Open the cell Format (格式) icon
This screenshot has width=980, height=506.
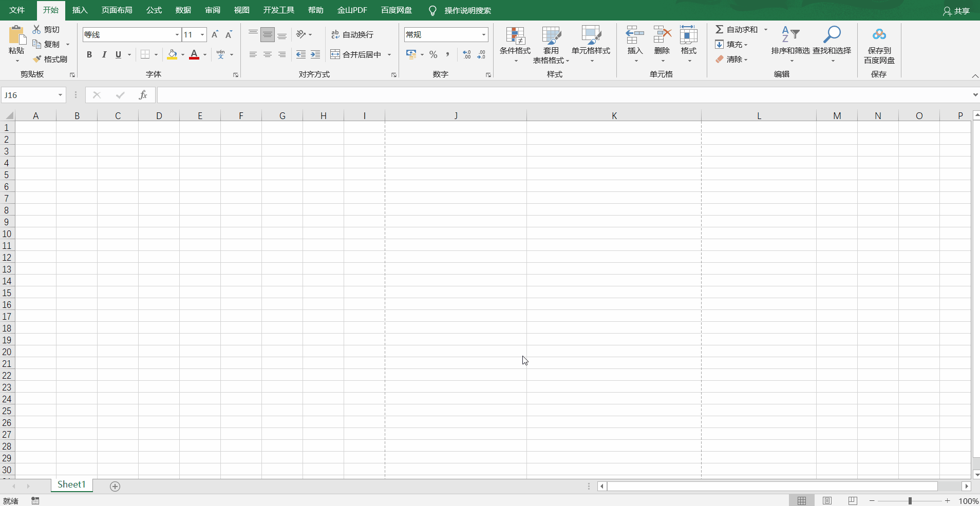point(689,35)
